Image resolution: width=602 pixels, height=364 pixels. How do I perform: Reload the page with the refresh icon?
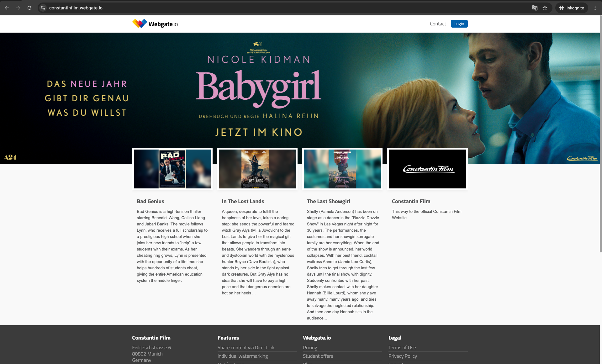tap(29, 8)
